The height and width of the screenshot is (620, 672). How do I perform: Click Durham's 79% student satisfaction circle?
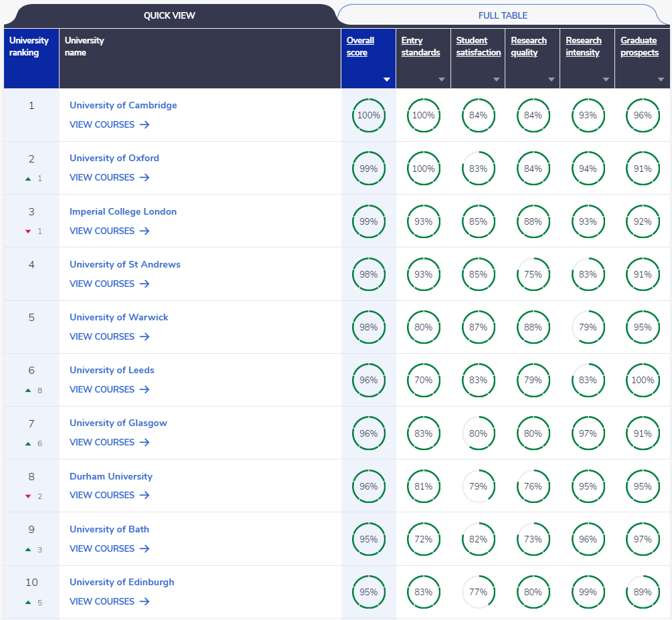tap(478, 486)
